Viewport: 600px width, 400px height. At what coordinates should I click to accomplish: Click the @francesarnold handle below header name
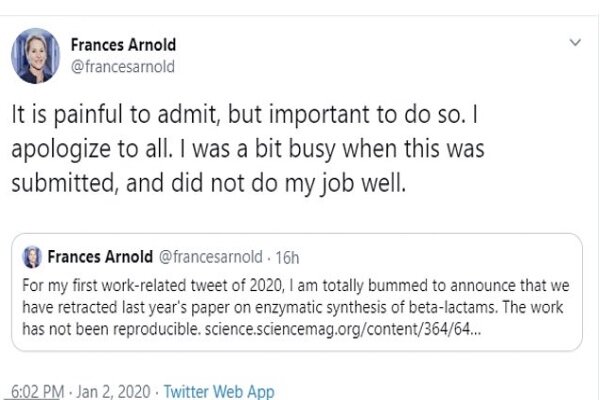(123, 67)
